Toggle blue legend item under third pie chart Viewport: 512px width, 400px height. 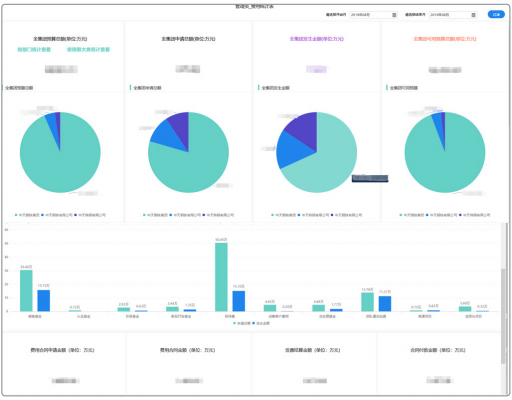click(x=313, y=215)
